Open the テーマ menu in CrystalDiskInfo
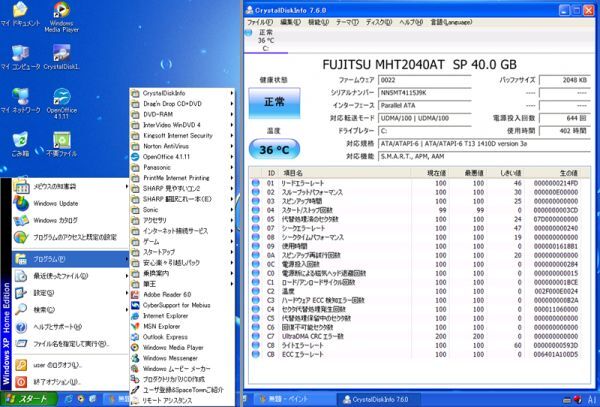This screenshot has height=407, width=600. 347,22
